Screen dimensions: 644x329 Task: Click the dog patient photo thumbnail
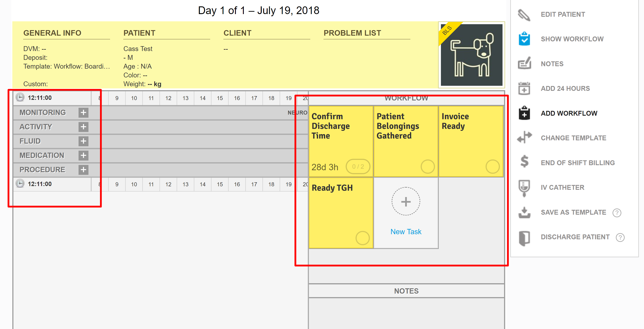pos(471,55)
